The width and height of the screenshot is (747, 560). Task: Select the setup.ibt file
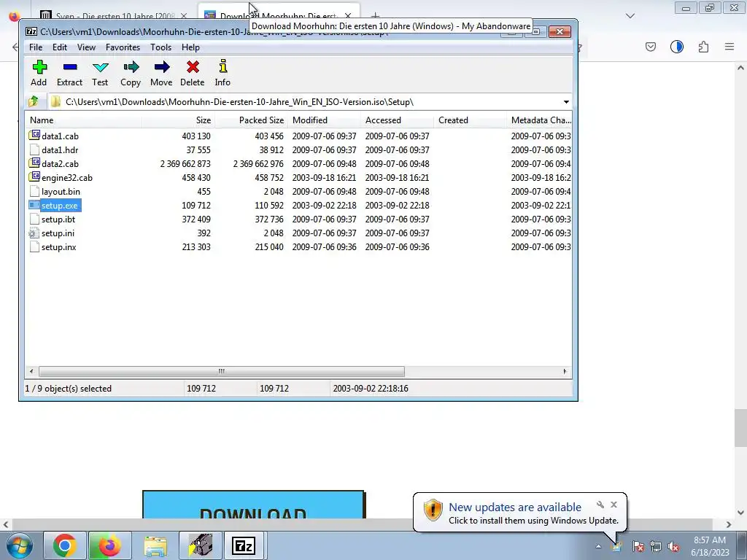coord(58,219)
